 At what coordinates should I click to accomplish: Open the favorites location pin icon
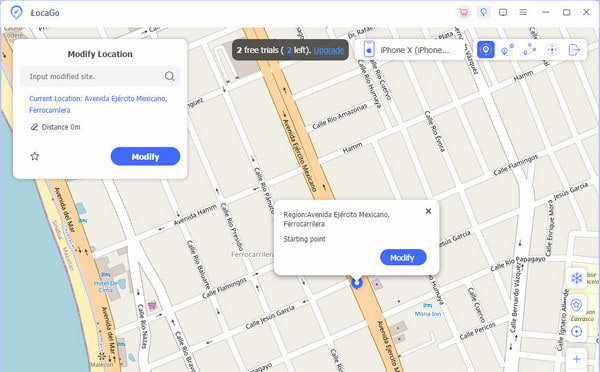click(x=576, y=305)
